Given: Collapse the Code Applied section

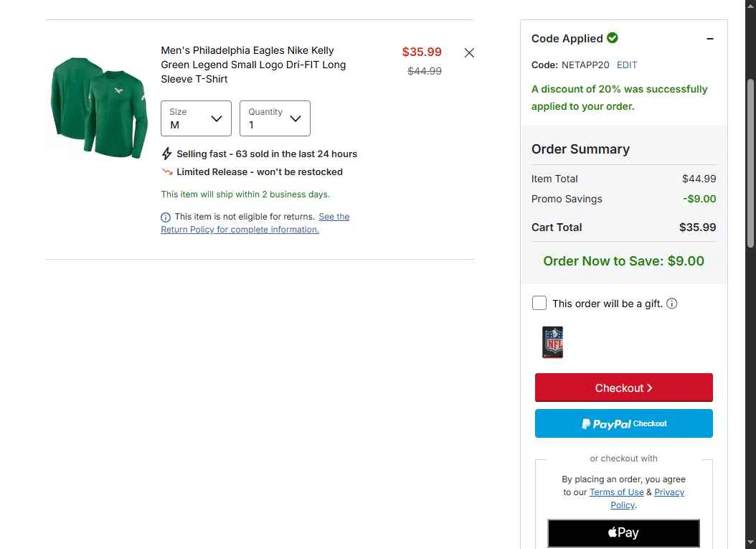Looking at the screenshot, I should 709,39.
